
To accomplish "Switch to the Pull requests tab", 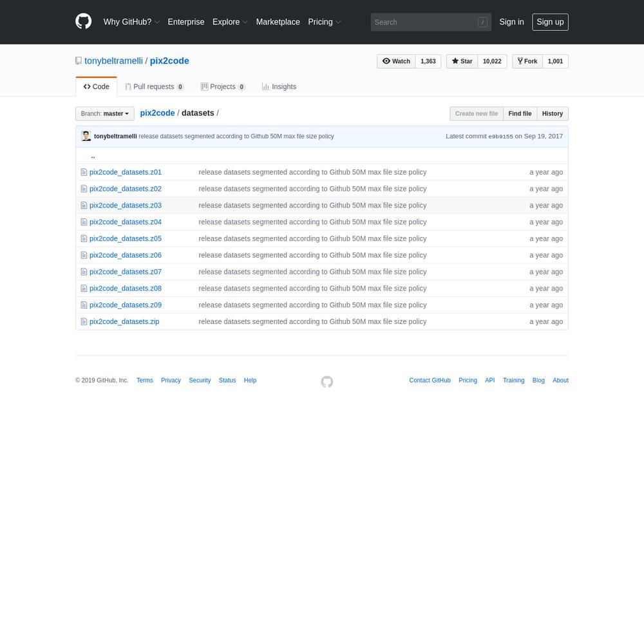I will [154, 87].
